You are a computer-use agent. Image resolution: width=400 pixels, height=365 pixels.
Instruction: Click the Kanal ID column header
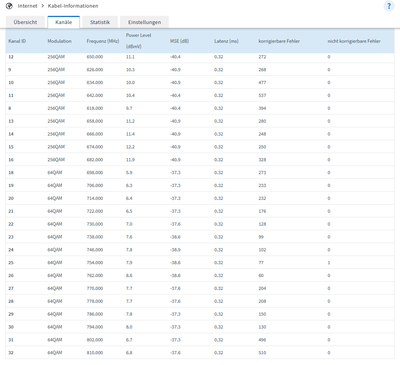point(17,41)
